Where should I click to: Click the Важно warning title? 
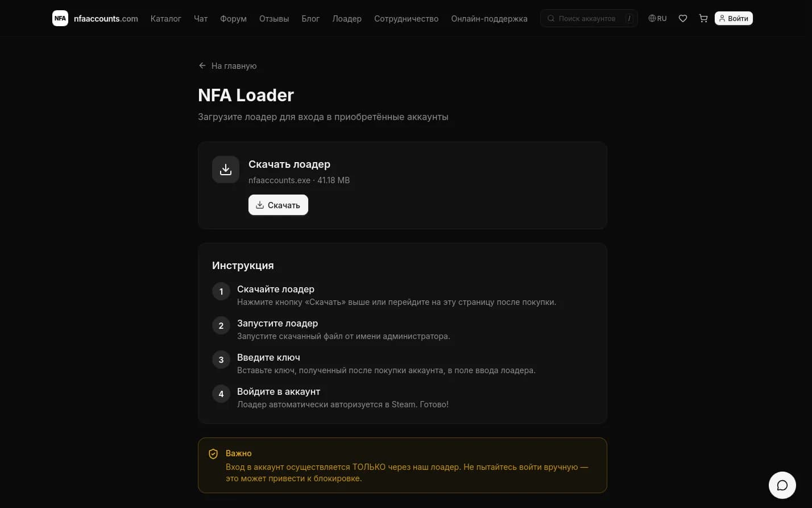[x=239, y=453]
